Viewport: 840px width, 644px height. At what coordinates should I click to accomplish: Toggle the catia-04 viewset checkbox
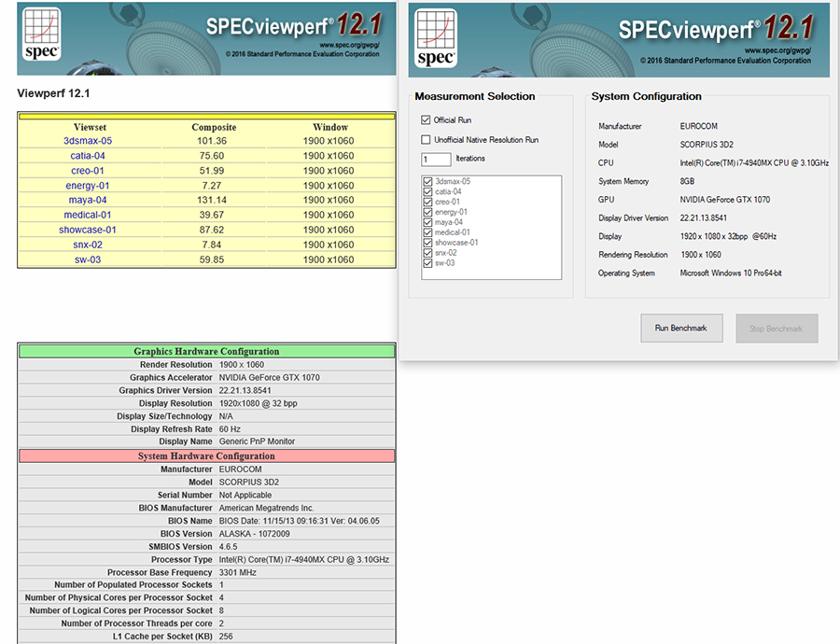(428, 191)
